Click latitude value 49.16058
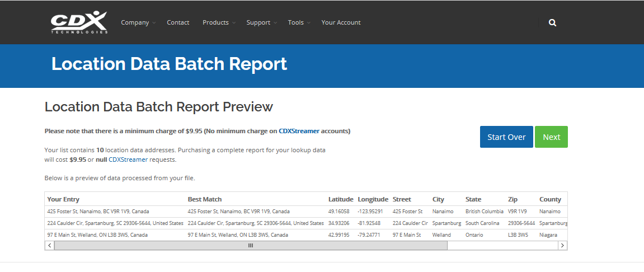 [339, 212]
